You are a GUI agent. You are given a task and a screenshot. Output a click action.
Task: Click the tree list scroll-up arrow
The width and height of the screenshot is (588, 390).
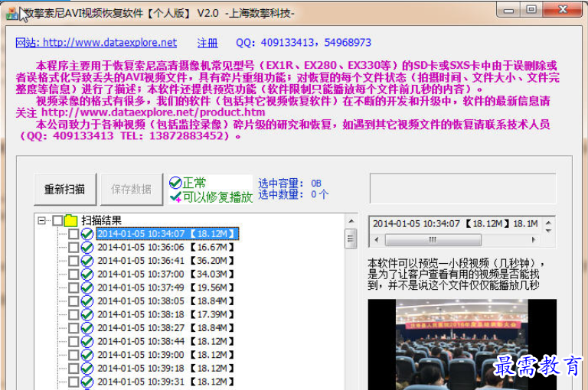[351, 222]
